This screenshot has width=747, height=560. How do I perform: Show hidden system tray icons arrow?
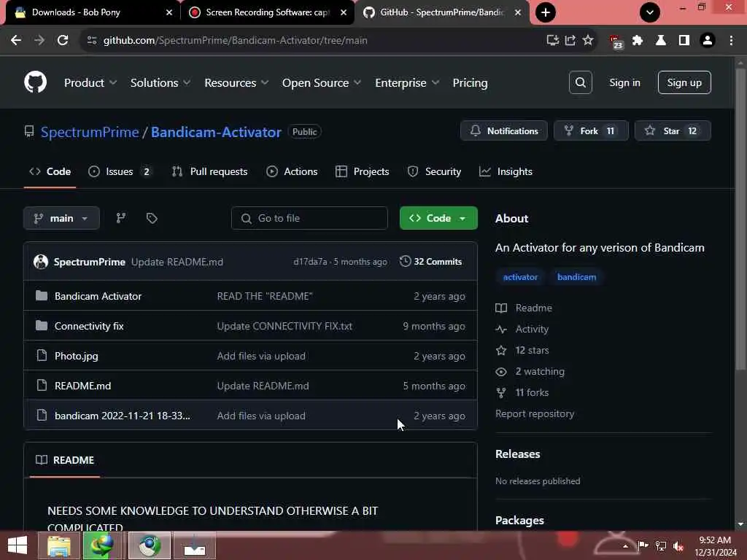coord(625,546)
